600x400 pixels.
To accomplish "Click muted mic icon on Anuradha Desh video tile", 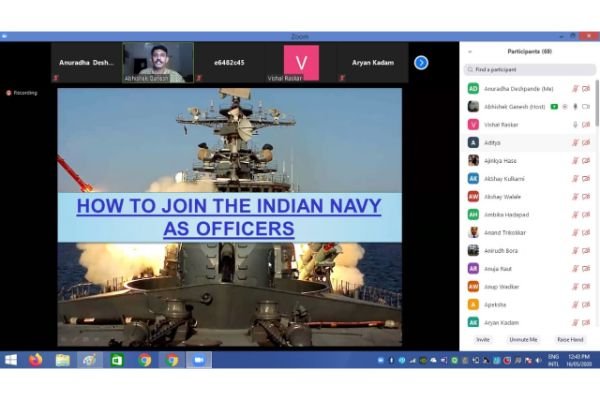I will (56, 78).
